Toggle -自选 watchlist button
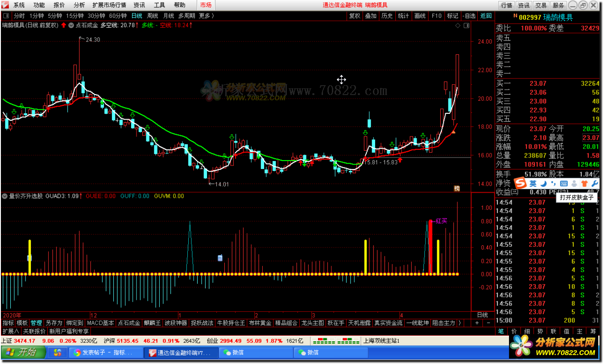This screenshot has width=604, height=364. 469,16
